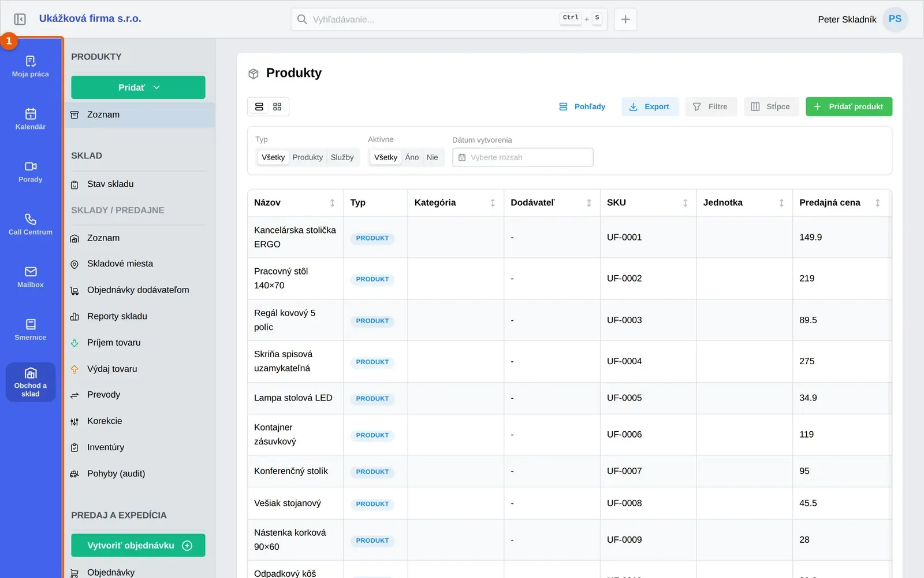
Task: Click the Export button
Action: (650, 107)
